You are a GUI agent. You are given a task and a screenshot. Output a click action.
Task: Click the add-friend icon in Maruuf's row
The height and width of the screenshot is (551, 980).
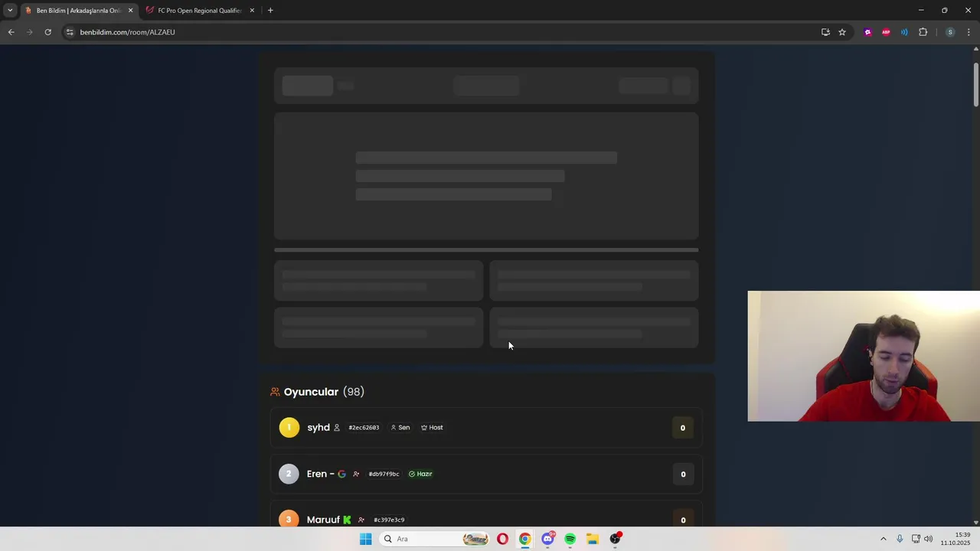[361, 520]
